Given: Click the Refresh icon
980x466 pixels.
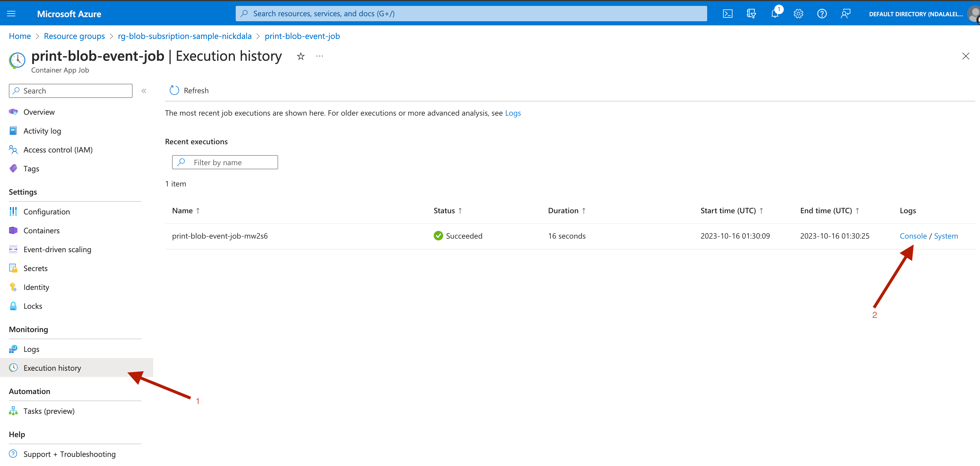Looking at the screenshot, I should (x=174, y=90).
